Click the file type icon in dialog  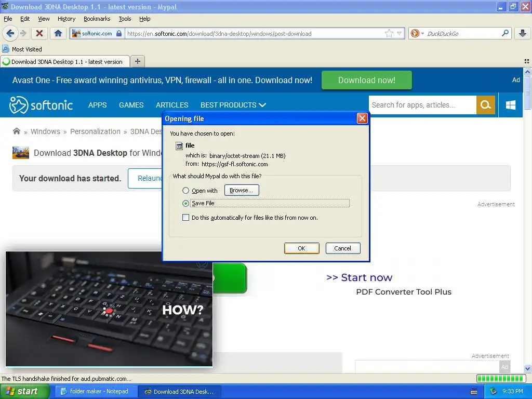pos(179,146)
